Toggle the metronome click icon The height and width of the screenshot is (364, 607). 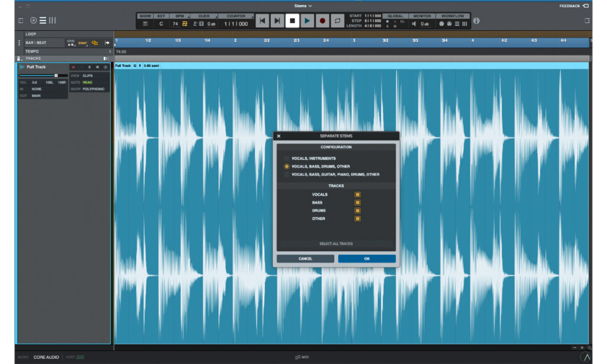(195, 24)
